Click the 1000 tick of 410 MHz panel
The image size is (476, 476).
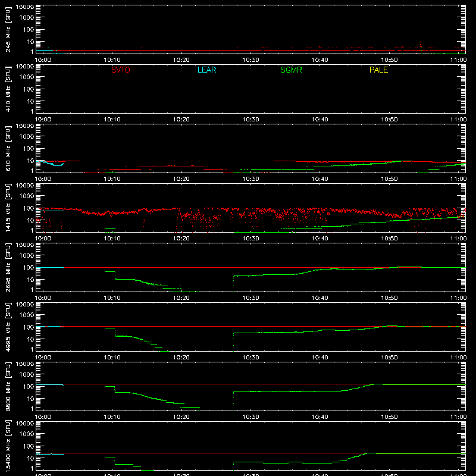27,77
